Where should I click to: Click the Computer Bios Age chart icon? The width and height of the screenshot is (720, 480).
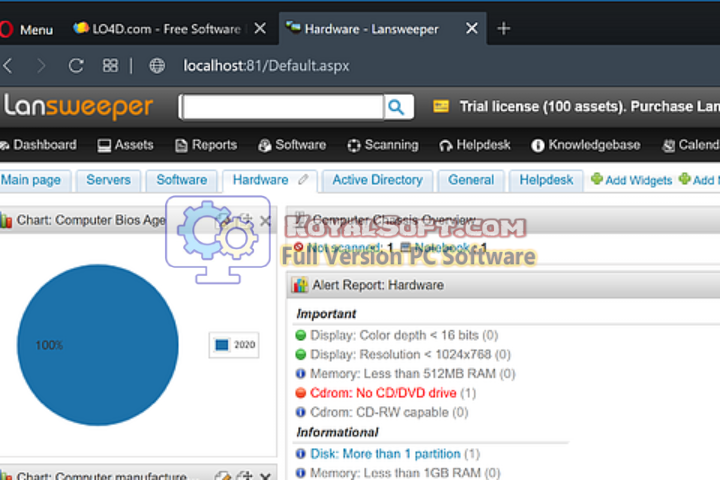pos(6,221)
